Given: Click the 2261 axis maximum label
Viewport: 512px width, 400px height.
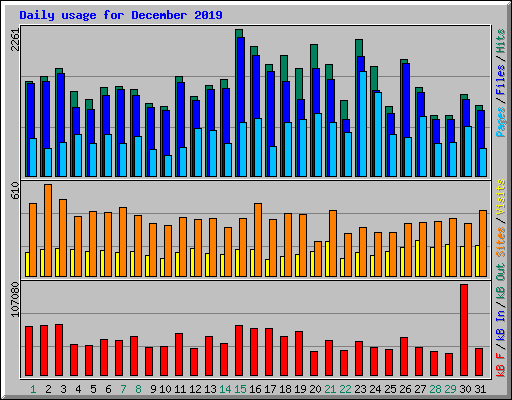Looking at the screenshot, I should coord(15,40).
